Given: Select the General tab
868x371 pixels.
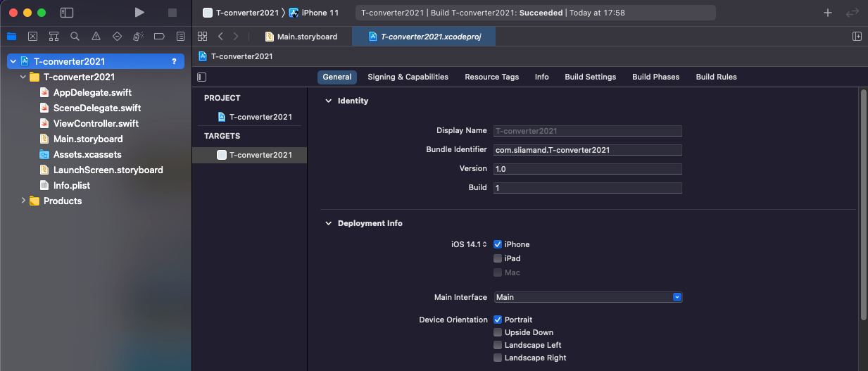Looking at the screenshot, I should coord(337,77).
